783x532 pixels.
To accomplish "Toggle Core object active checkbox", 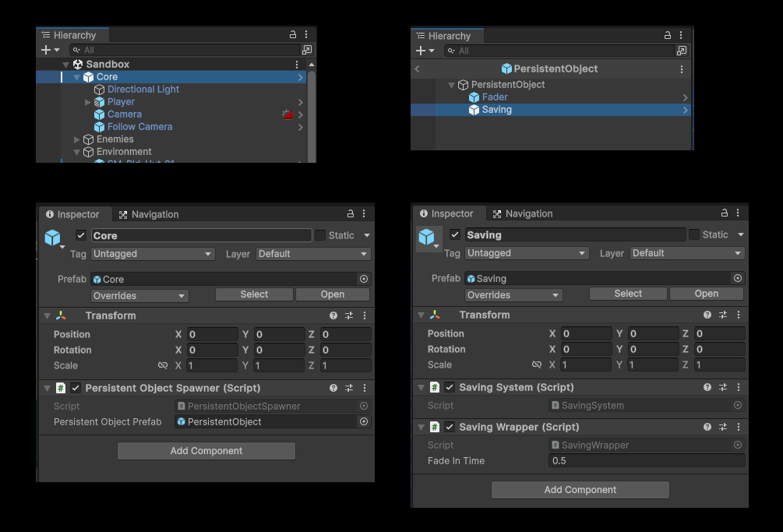I will [81, 235].
